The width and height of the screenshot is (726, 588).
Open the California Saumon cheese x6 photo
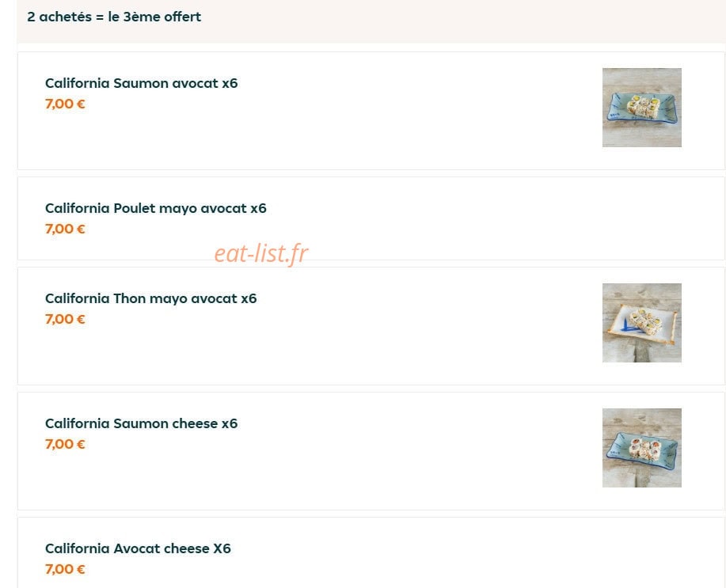642,448
